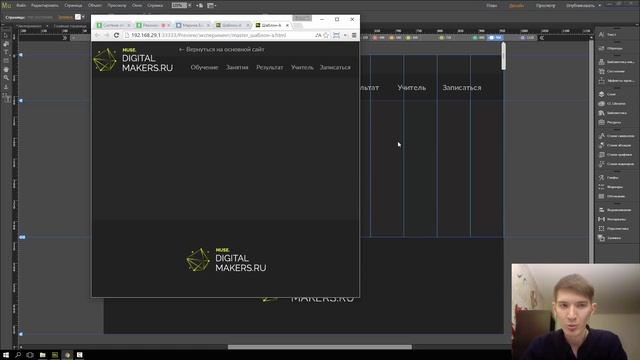
Task: Expand the Опубликовать dropdown arrow
Action: tap(600, 5)
